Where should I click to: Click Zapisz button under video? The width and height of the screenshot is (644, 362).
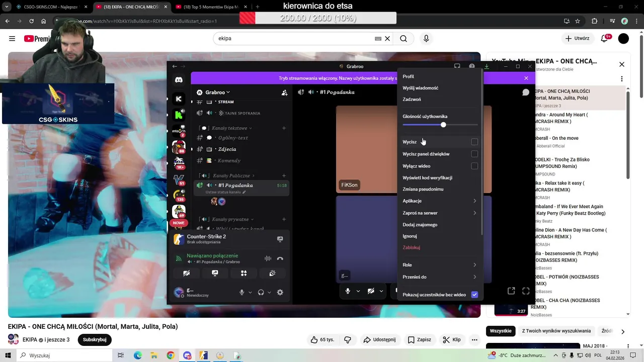(420, 339)
